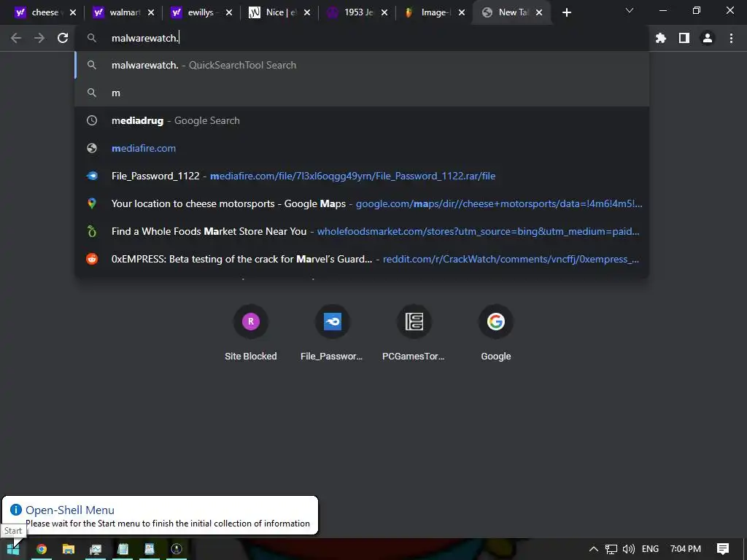Image resolution: width=747 pixels, height=560 pixels.
Task: Open the user profile icon
Action: click(x=708, y=38)
